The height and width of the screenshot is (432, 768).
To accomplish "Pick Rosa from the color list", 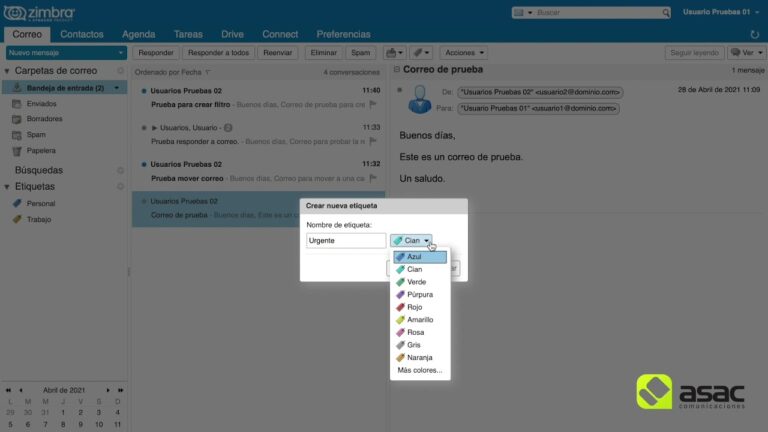I will tap(420, 333).
